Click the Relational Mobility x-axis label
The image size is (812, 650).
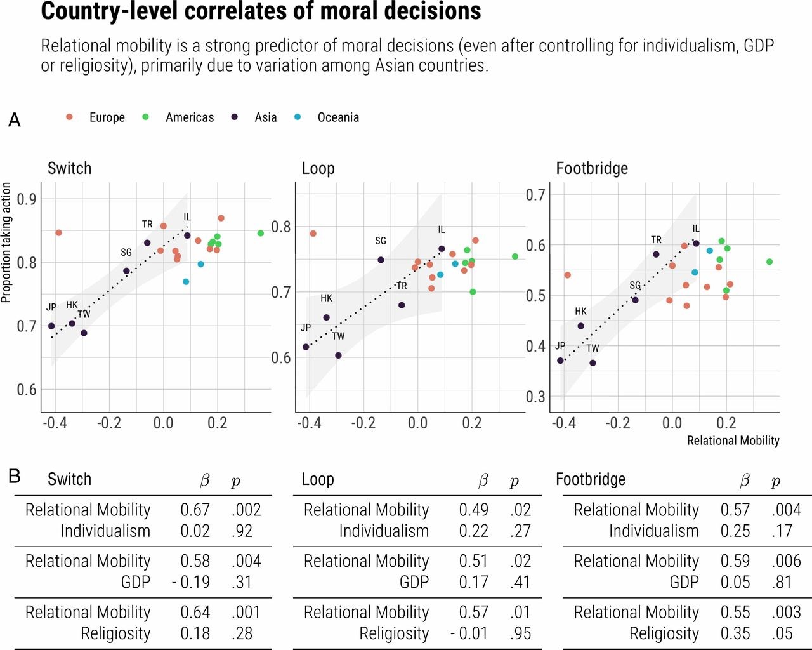pyautogui.click(x=733, y=441)
